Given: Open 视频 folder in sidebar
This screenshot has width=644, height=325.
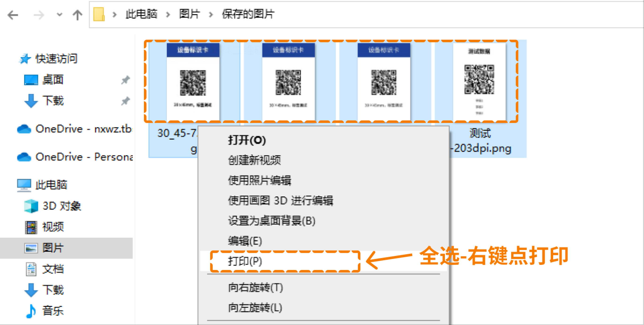Looking at the screenshot, I should tap(53, 227).
